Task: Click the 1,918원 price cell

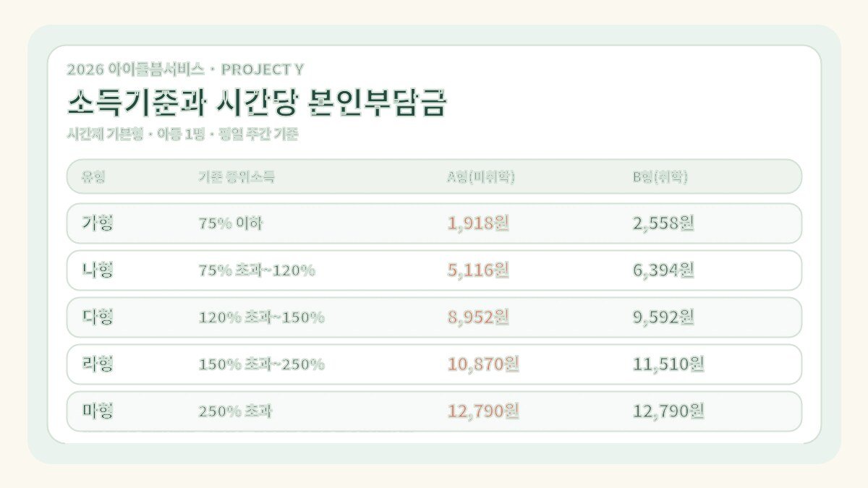Action: (x=478, y=223)
